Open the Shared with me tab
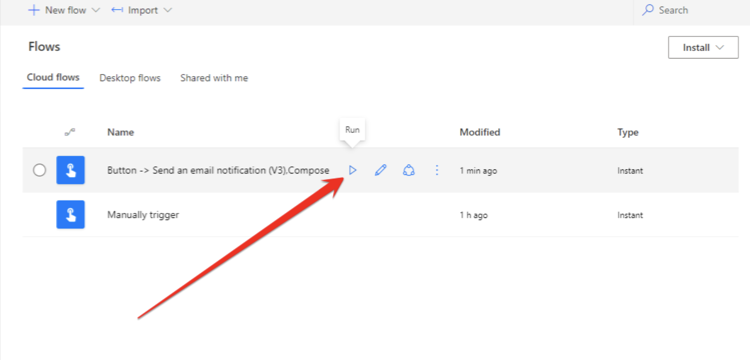The image size is (751, 360). (214, 78)
